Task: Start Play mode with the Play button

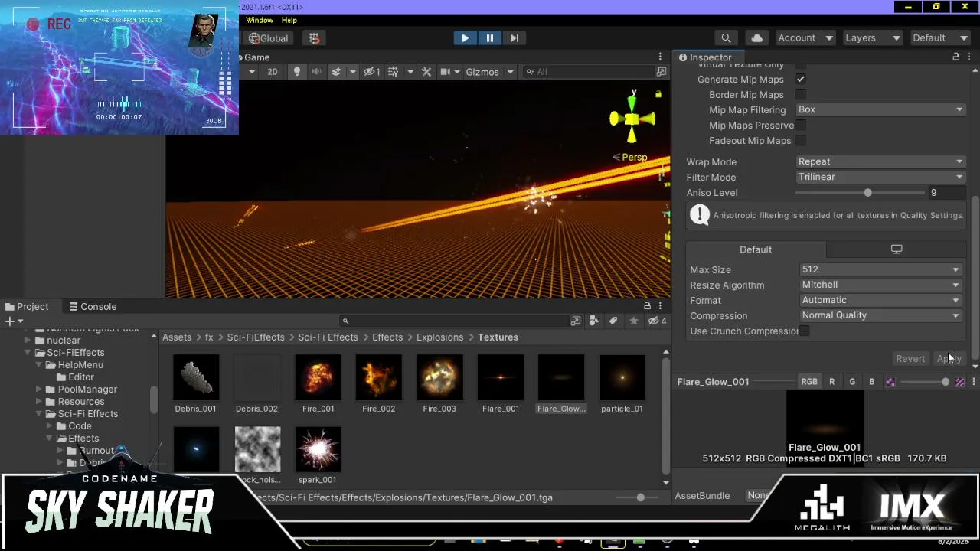Action: [x=465, y=37]
